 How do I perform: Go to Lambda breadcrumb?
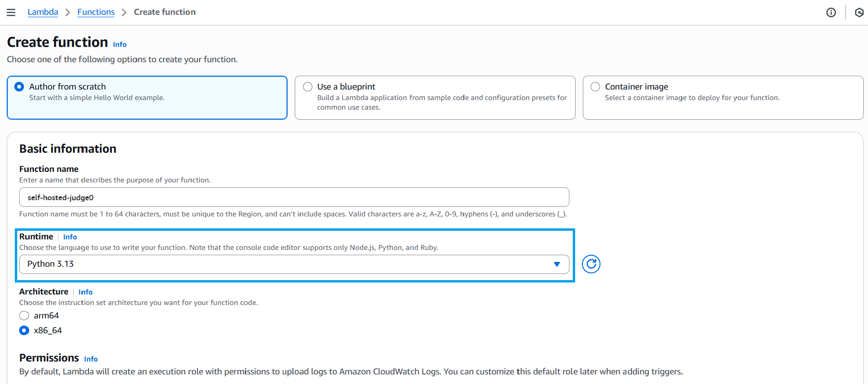coord(43,12)
